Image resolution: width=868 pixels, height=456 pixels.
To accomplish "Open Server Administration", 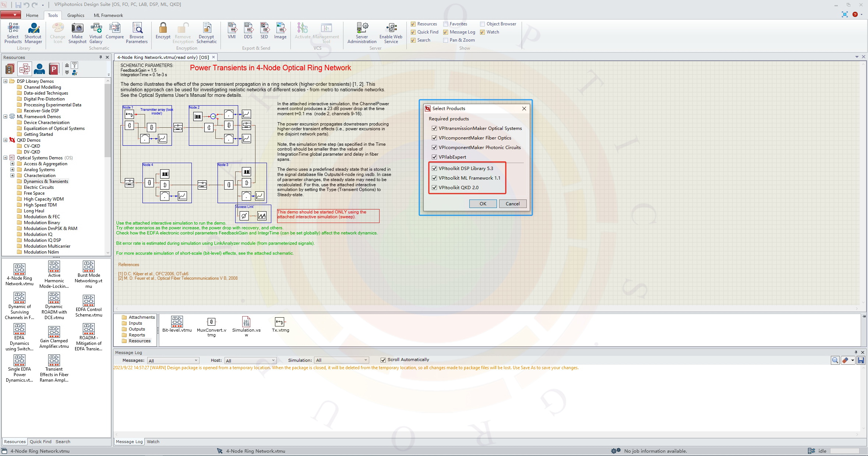I will [x=362, y=33].
